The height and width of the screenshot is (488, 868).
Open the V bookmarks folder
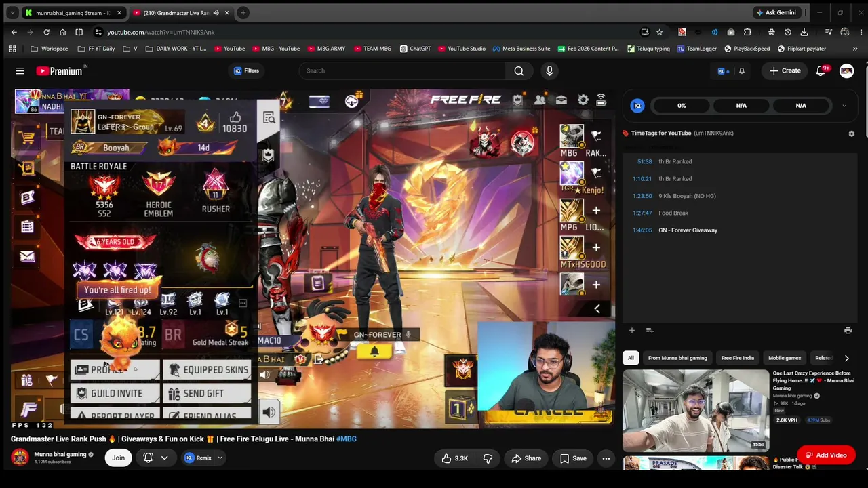pos(130,49)
